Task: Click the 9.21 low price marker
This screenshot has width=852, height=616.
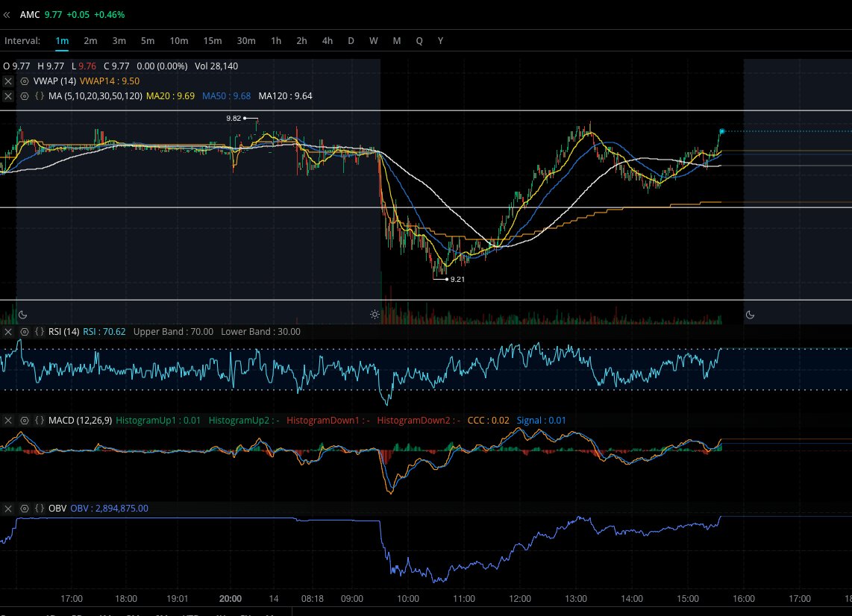Action: pos(457,279)
